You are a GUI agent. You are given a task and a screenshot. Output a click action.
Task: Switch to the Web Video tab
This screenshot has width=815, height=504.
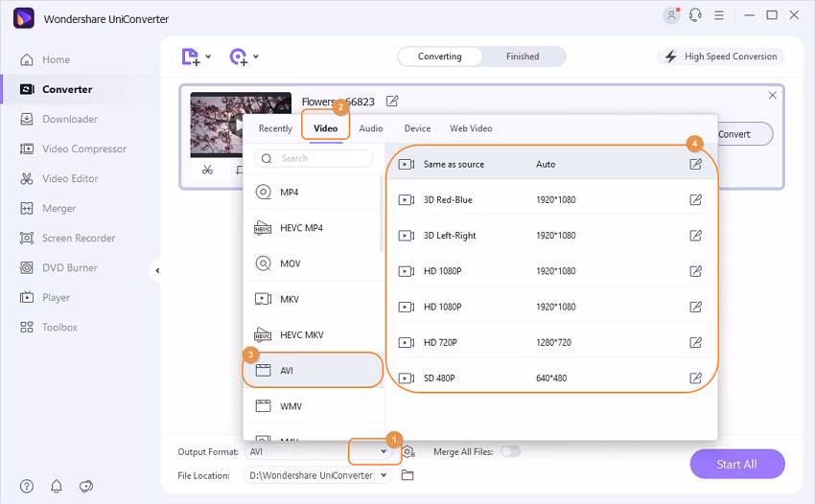click(471, 128)
